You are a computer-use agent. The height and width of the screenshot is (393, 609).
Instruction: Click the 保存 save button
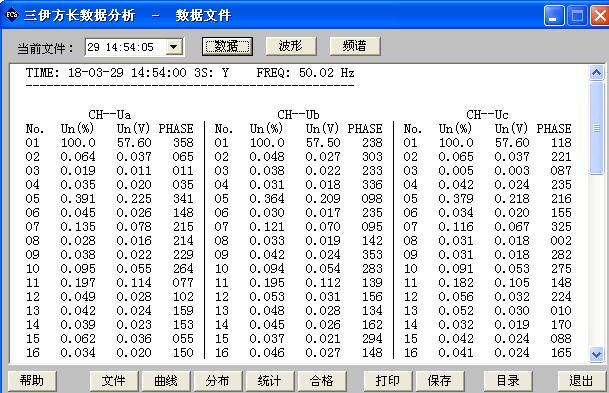pyautogui.click(x=440, y=381)
